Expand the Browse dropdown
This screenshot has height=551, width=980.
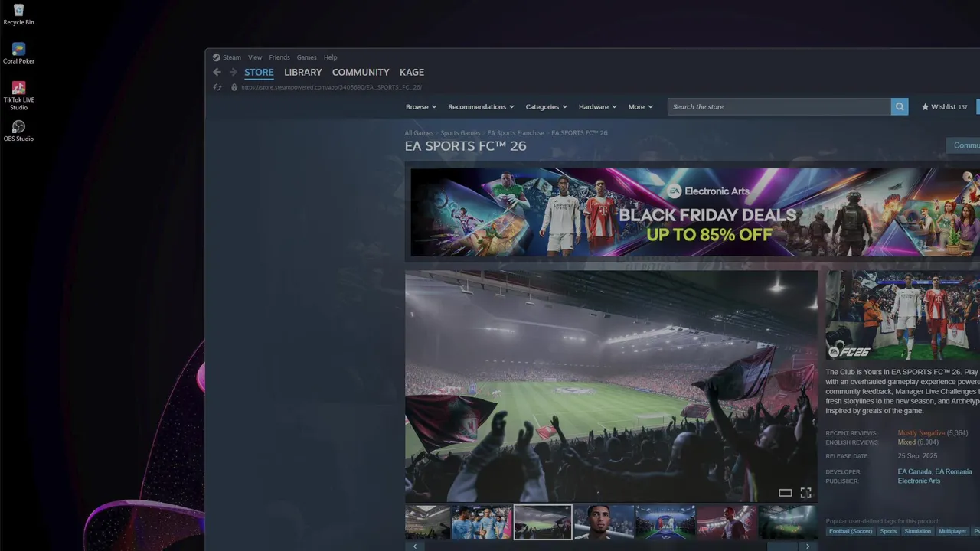(421, 107)
